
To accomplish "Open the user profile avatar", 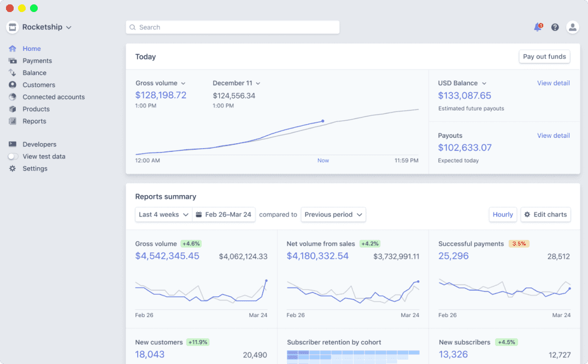I will click(x=572, y=27).
